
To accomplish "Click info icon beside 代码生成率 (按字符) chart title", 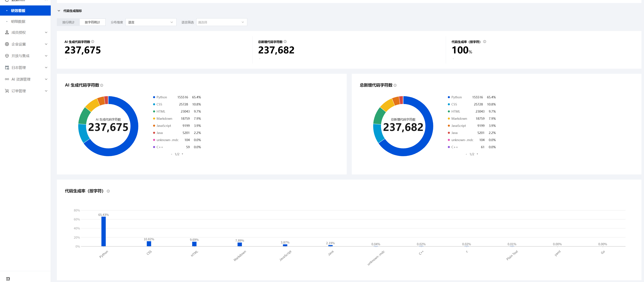I will click(x=108, y=191).
